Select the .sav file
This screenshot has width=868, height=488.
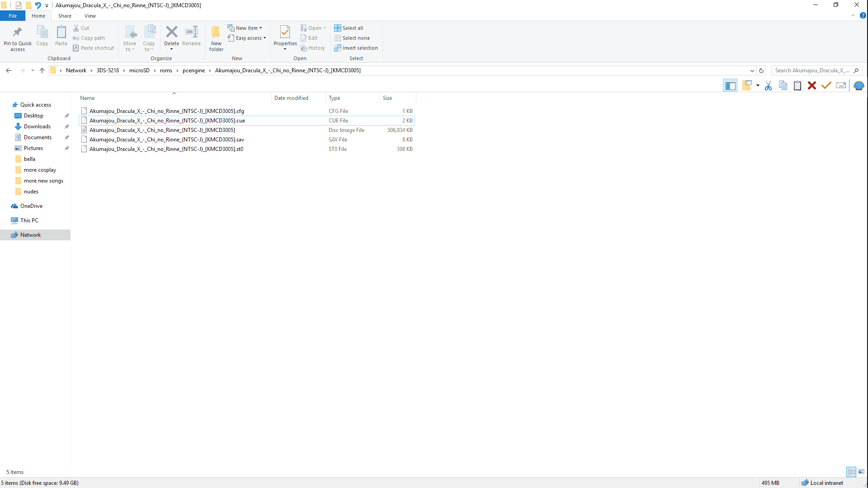click(246, 140)
